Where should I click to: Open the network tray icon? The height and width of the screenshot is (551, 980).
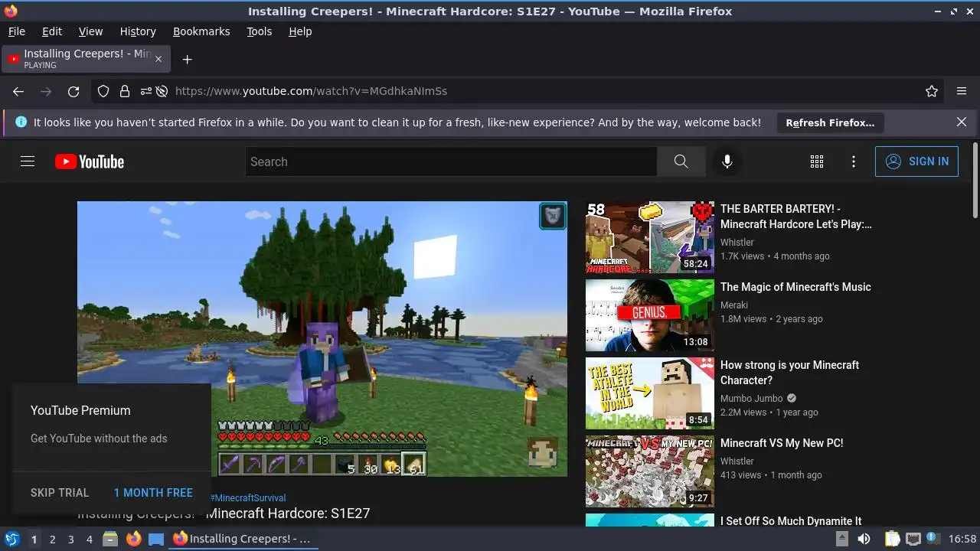coord(913,539)
